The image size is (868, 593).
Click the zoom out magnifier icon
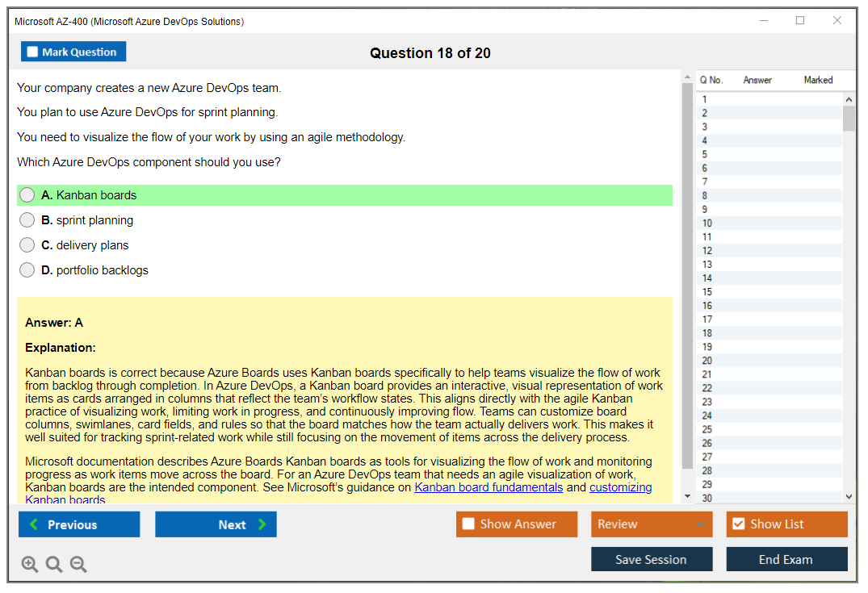tap(78, 564)
